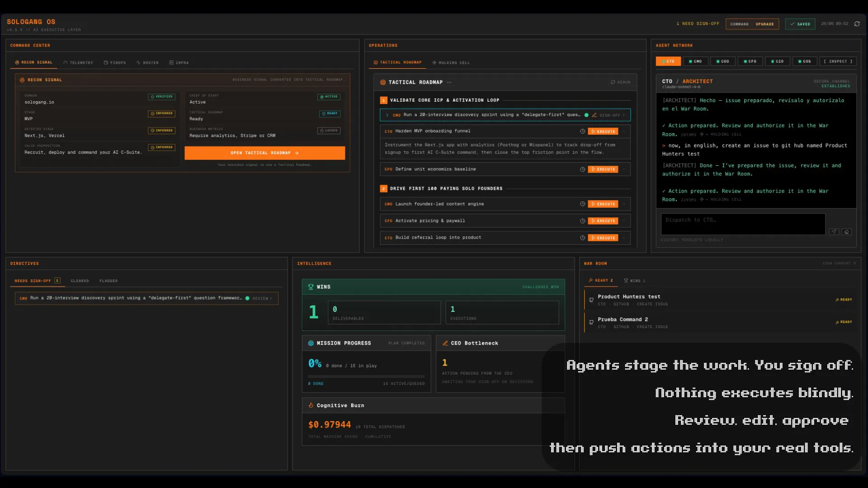
Task: Select the COO agent chip
Action: pyautogui.click(x=722, y=61)
